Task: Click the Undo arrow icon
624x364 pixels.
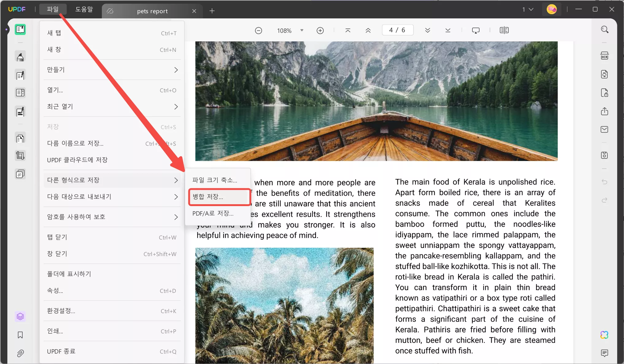Action: click(x=604, y=182)
